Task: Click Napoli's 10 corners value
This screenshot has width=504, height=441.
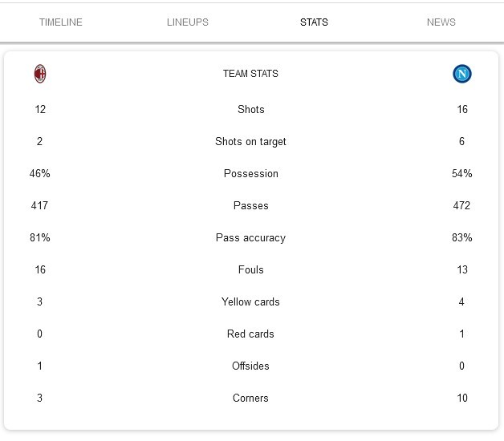Action: click(461, 398)
